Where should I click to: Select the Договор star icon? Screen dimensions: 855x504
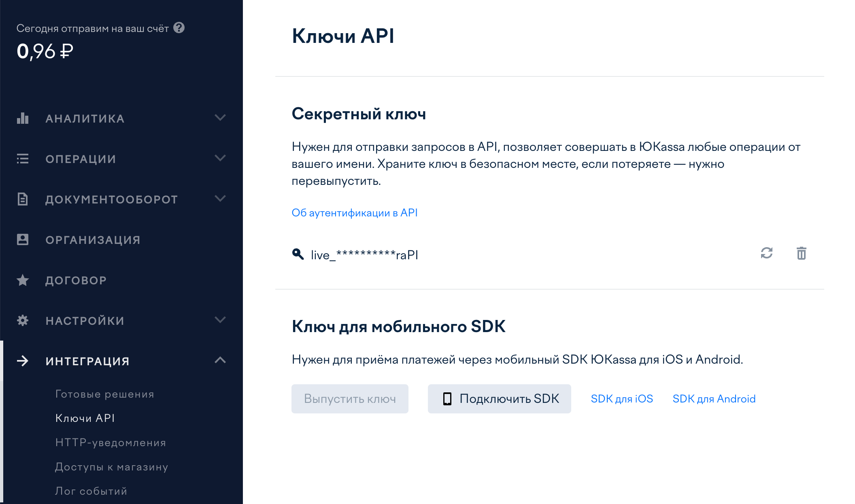pyautogui.click(x=23, y=280)
